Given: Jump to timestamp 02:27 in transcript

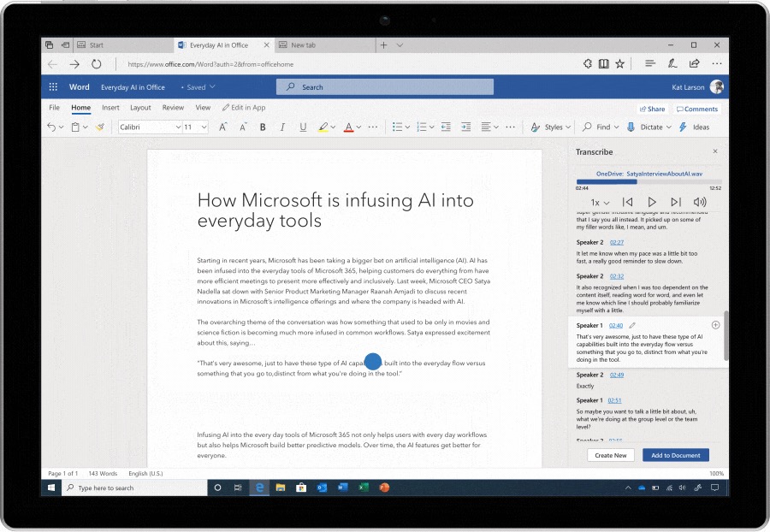Looking at the screenshot, I should point(616,242).
